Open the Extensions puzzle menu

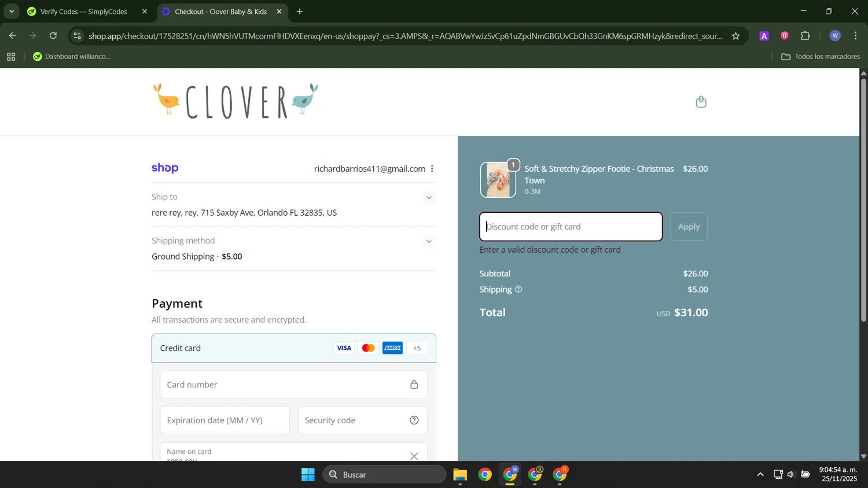point(806,36)
